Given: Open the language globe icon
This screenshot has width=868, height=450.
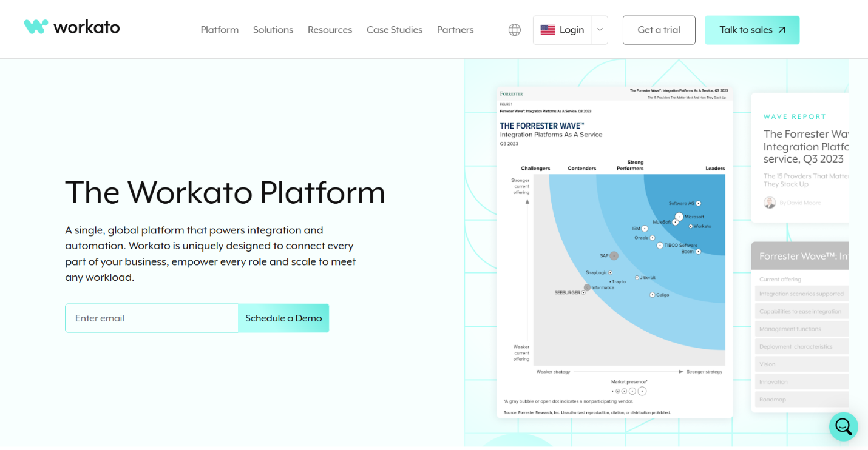Looking at the screenshot, I should 515,30.
